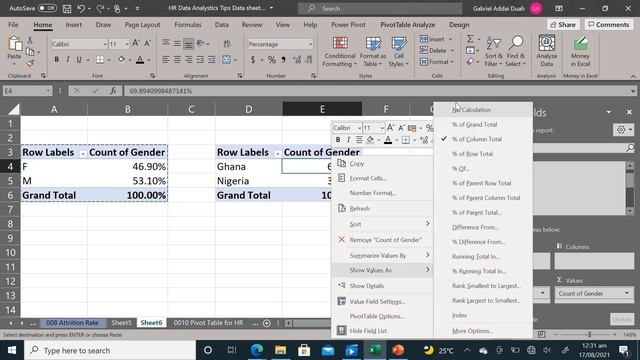640x360 pixels.
Task: Apply percent style in Number group
Action: tap(272, 60)
